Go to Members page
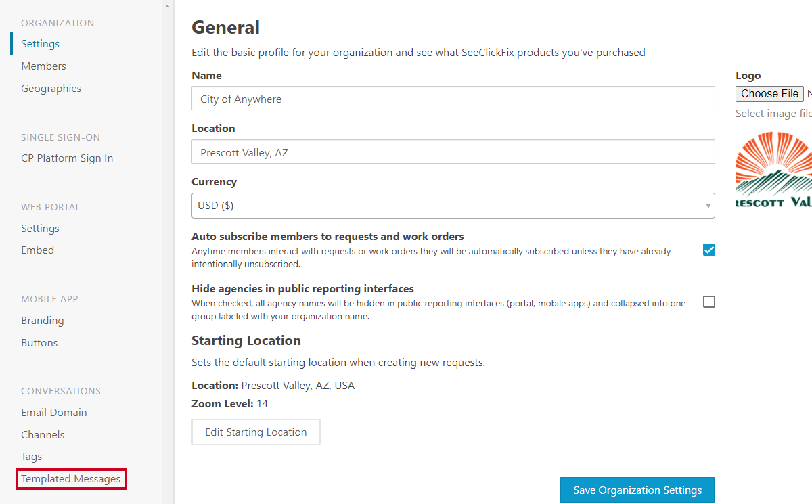Image resolution: width=812 pixels, height=504 pixels. pyautogui.click(x=43, y=66)
